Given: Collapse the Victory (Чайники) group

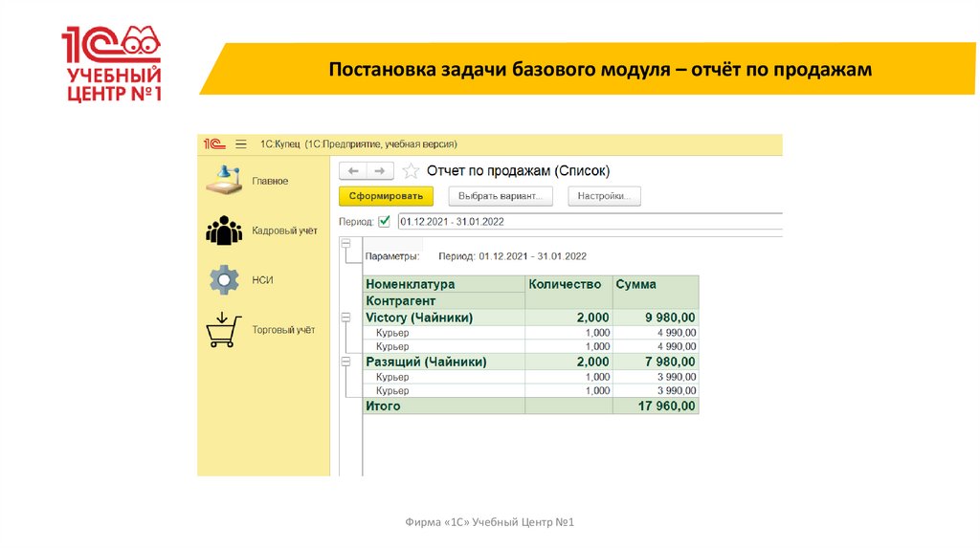Looking at the screenshot, I should click(x=345, y=317).
